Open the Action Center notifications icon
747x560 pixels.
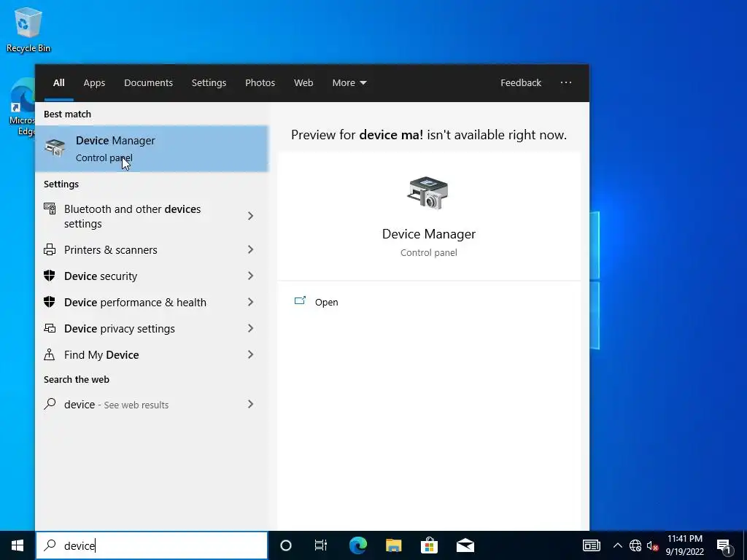724,545
